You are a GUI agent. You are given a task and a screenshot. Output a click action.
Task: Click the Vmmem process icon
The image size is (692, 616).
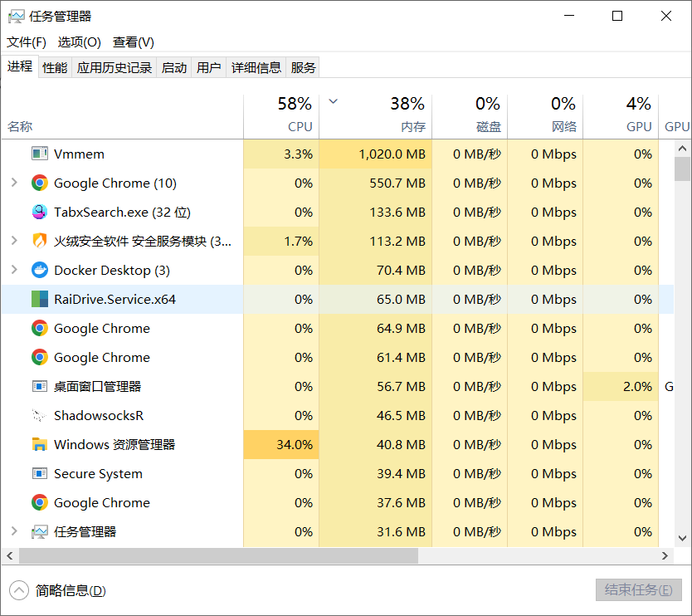pyautogui.click(x=40, y=154)
